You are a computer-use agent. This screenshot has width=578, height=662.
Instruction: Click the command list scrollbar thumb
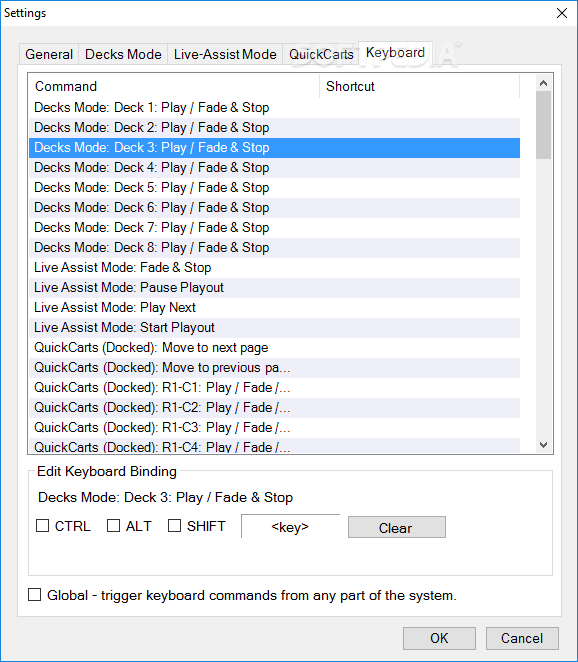point(544,125)
